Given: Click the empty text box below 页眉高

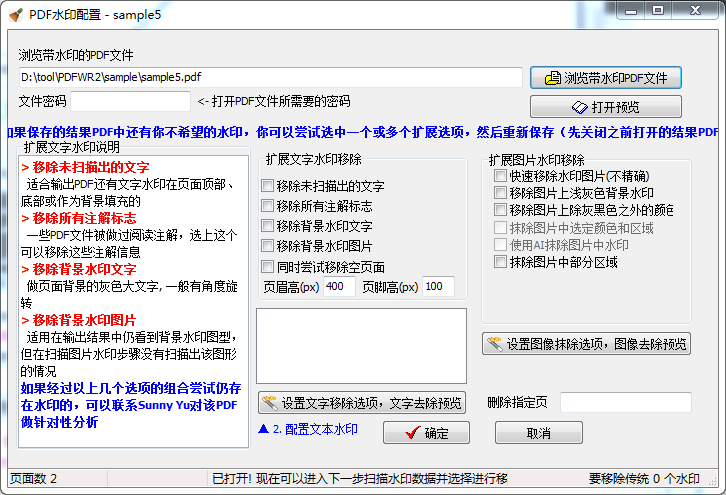Looking at the screenshot, I should 362,346.
